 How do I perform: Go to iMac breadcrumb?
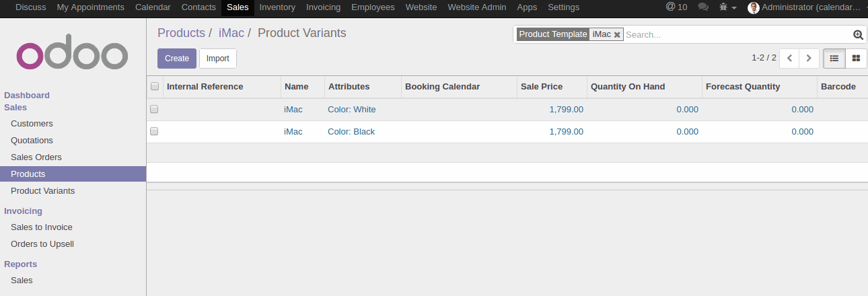(231, 33)
